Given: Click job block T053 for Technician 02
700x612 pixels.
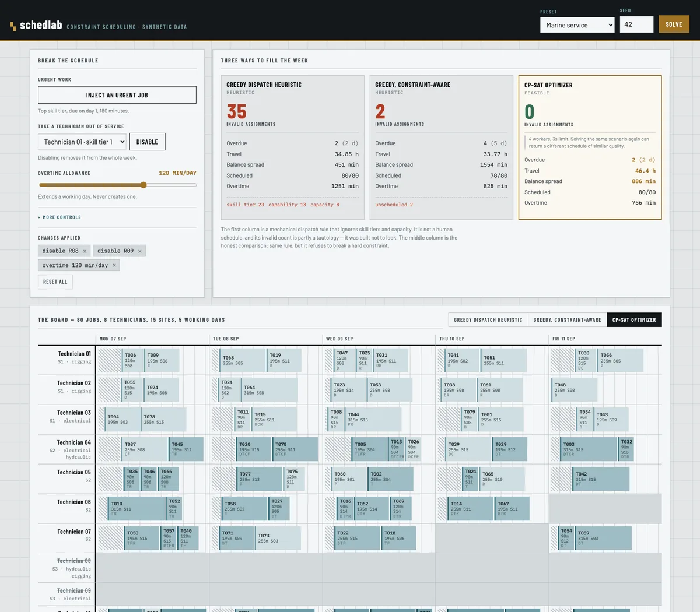Looking at the screenshot, I should tap(390, 389).
